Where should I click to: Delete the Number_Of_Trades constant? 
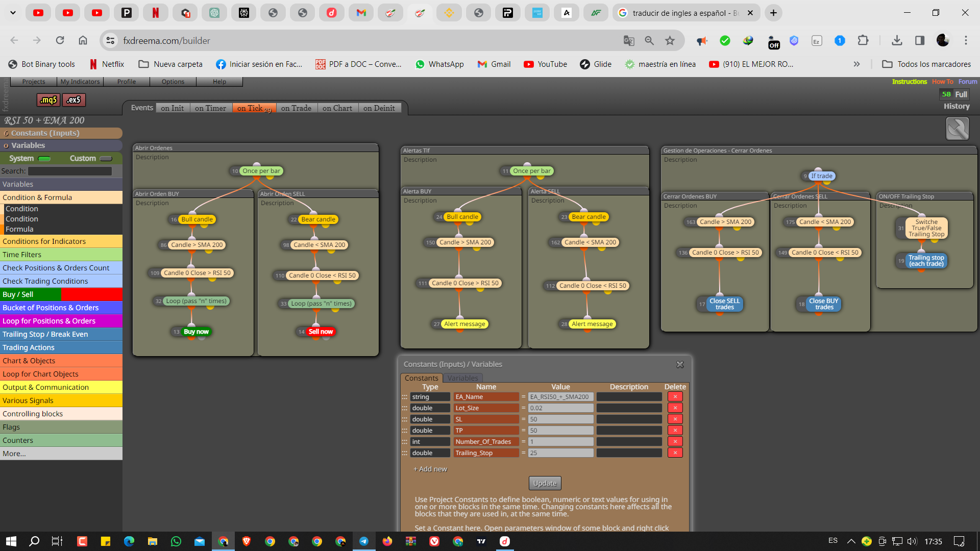675,442
